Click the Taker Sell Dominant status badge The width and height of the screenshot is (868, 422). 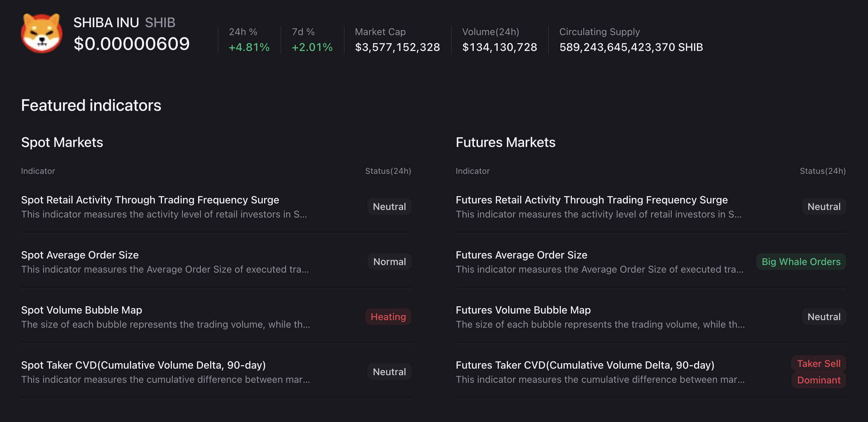(x=818, y=372)
